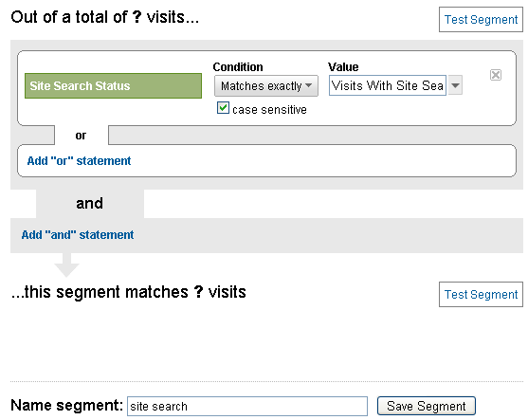The height and width of the screenshot is (420, 528).
Task: Click the top Test Segment button
Action: (481, 20)
